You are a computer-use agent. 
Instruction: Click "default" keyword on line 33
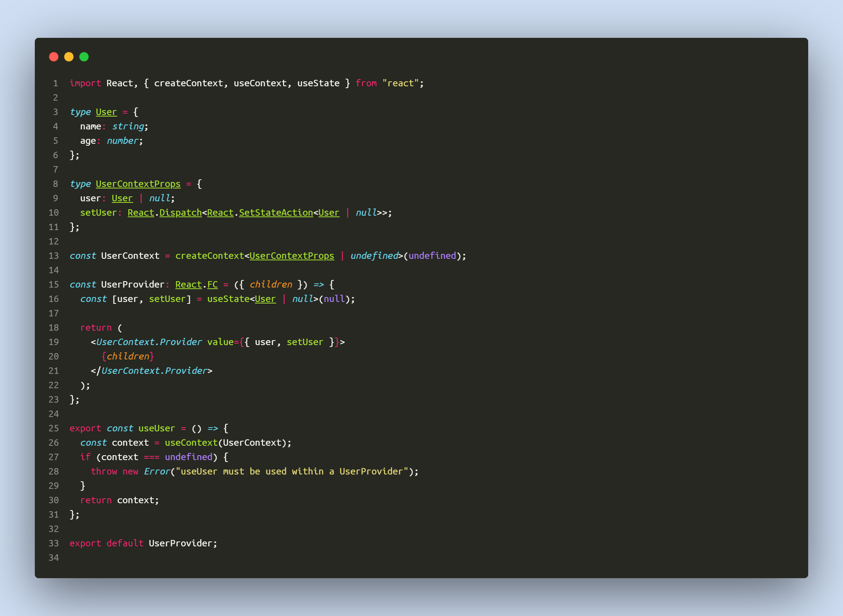tap(125, 543)
